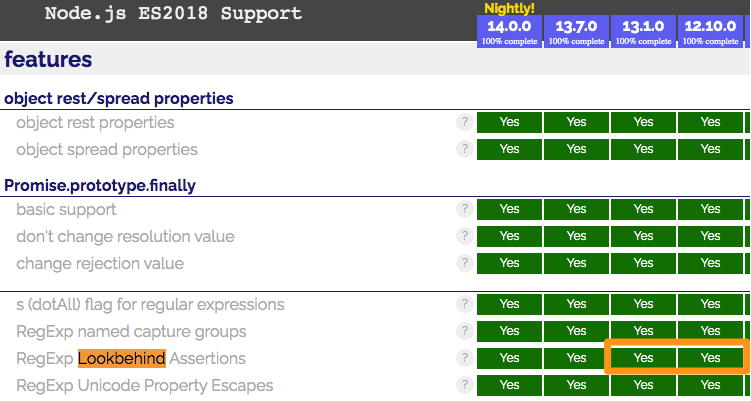The height and width of the screenshot is (401, 751).
Task: Open the Promise.prototype.finally section heading
Action: coord(100,185)
